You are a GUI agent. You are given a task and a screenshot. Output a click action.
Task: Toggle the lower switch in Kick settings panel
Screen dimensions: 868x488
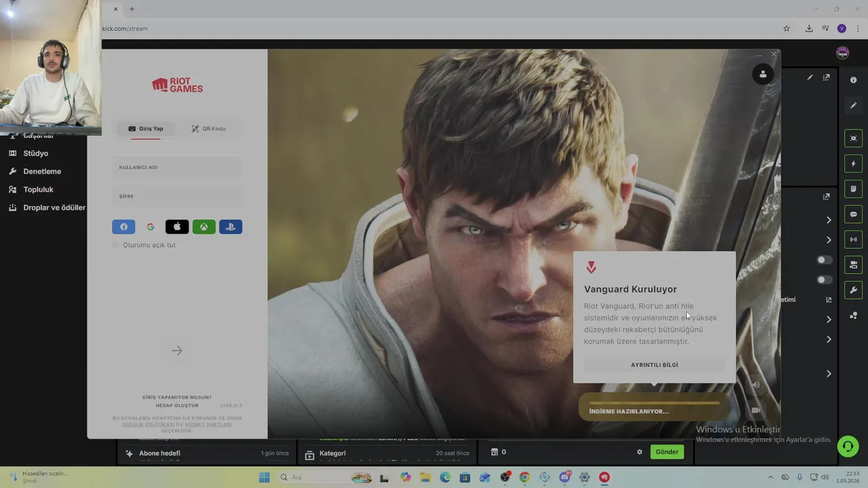click(x=825, y=279)
